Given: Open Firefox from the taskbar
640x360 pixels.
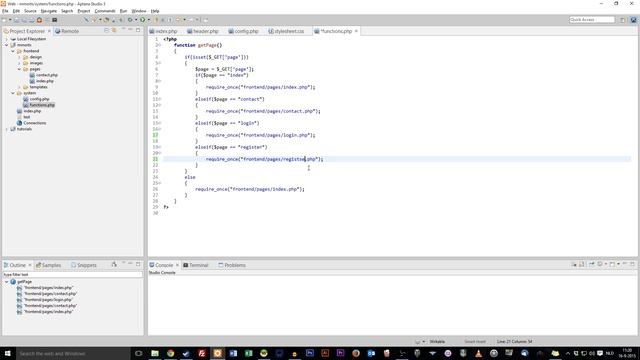Looking at the screenshot, I should 356,353.
